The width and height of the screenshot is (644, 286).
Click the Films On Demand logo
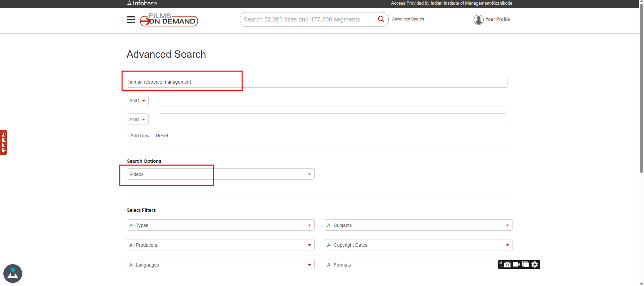tap(169, 20)
